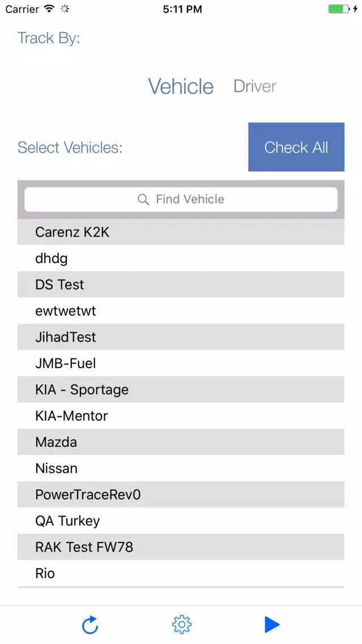The image size is (362, 644).
Task: Select PowerTraceRev0 in the list
Action: pyautogui.click(x=181, y=494)
